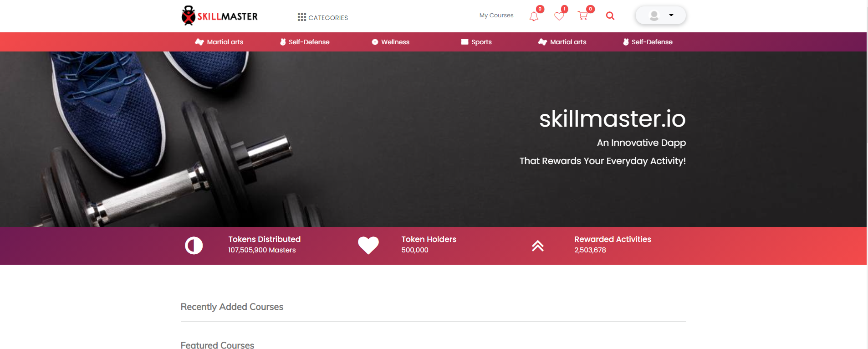Open the shopping cart icon
This screenshot has height=349, width=868.
click(x=583, y=16)
